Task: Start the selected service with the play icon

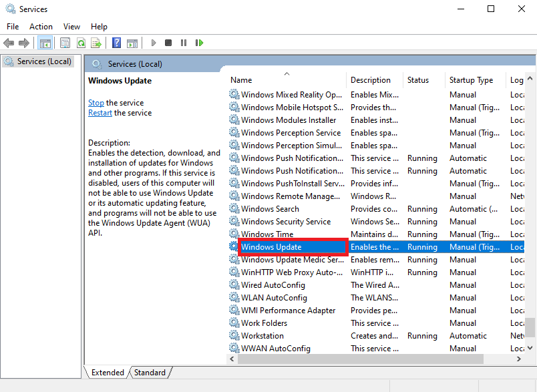Action: point(154,43)
